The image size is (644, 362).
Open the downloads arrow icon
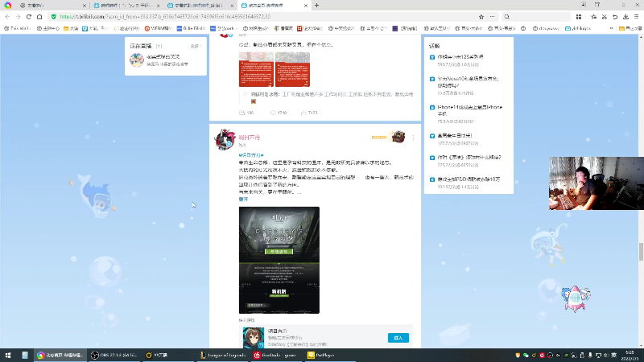625,17
